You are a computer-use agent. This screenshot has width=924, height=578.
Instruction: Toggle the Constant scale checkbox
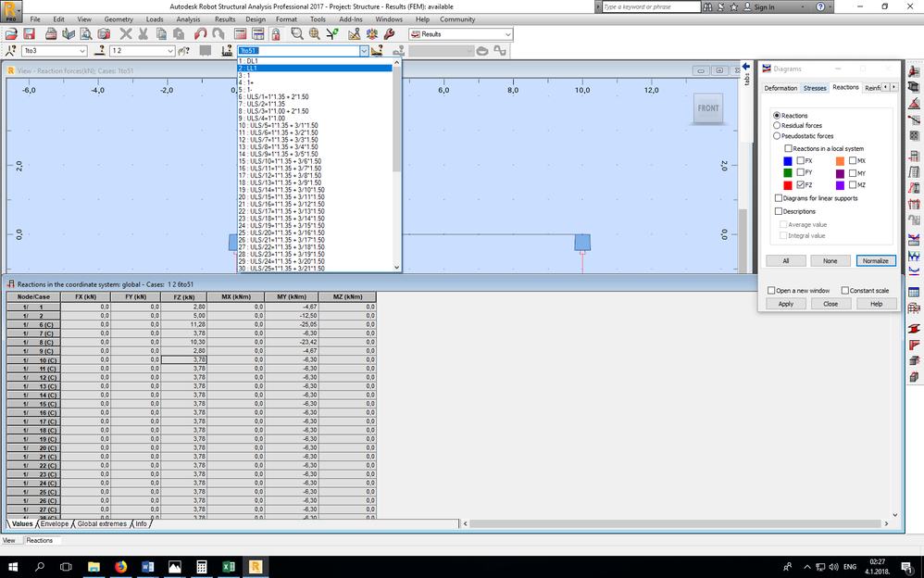tap(845, 291)
